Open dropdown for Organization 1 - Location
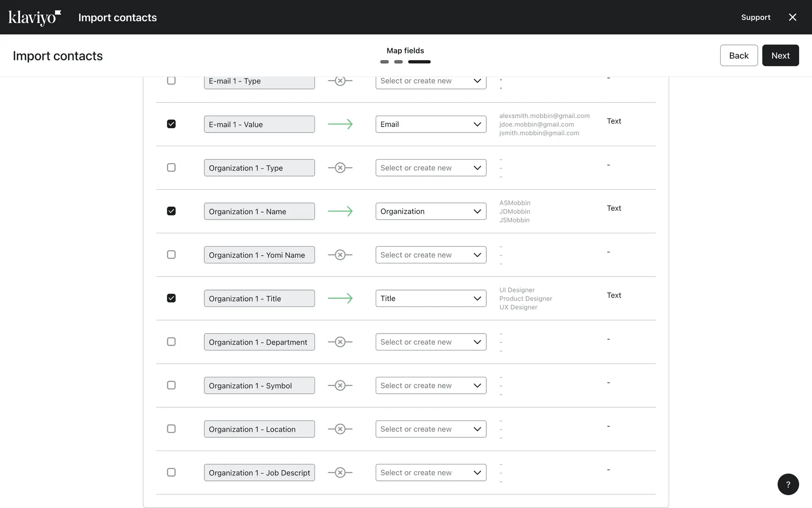The width and height of the screenshot is (812, 508). [x=431, y=429]
